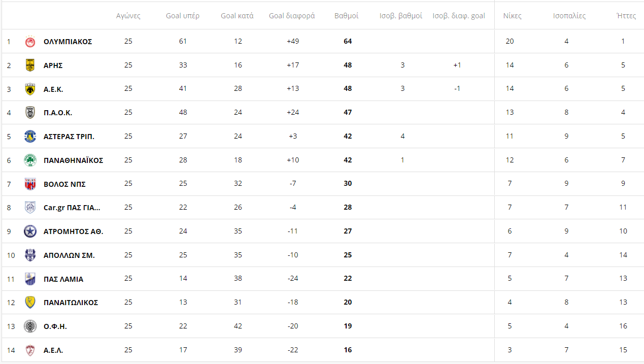This screenshot has height=364, width=644.
Task: Sort by Goal διαφορά column header
Action: [292, 16]
